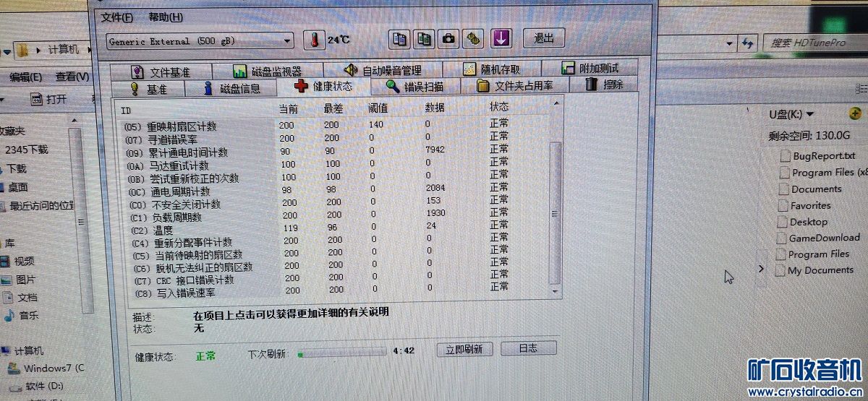Click the copy screenshot to clipboard icon
This screenshot has width=868, height=401.
click(x=424, y=39)
